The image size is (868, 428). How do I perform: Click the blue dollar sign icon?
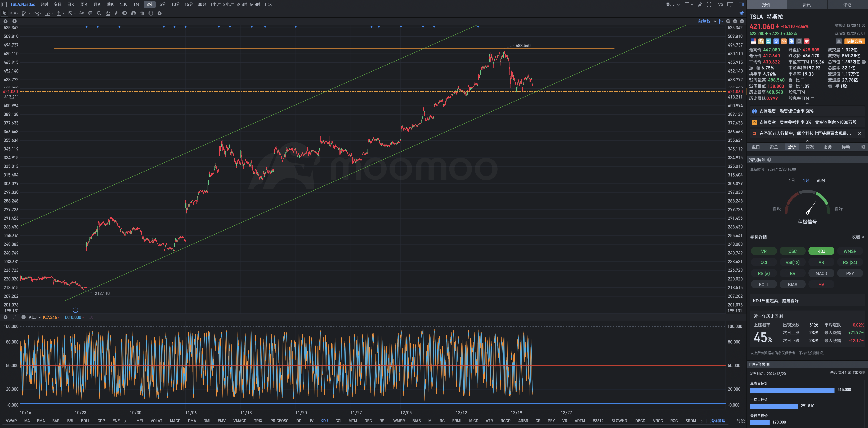776,41
